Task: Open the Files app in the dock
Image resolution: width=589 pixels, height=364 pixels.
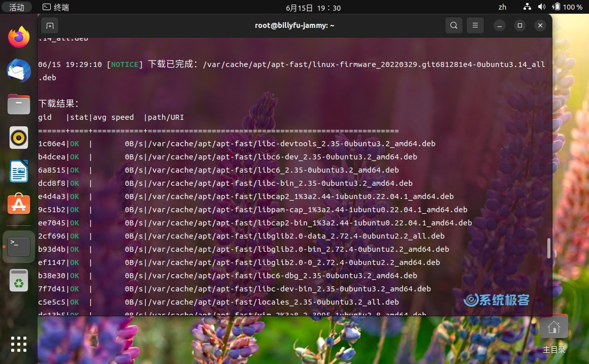Action: (19, 104)
